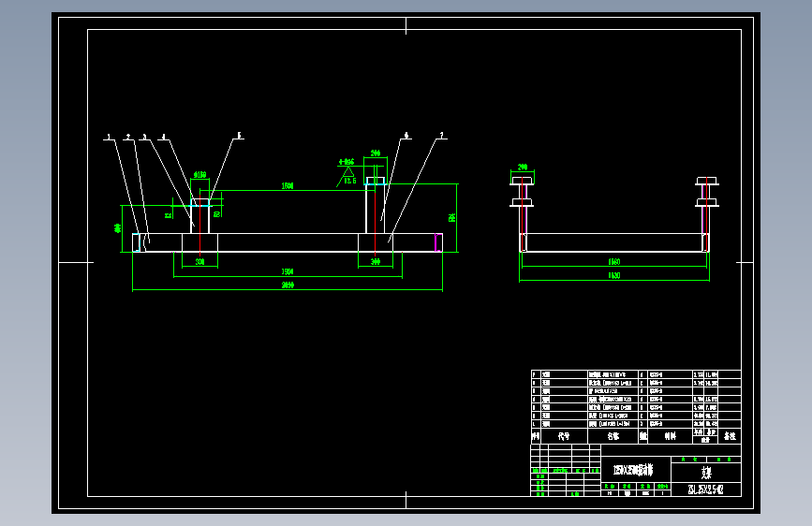This screenshot has height=526, width=812.
Task: Click the cyan end detail at the beam's left end
Action: 136,242
